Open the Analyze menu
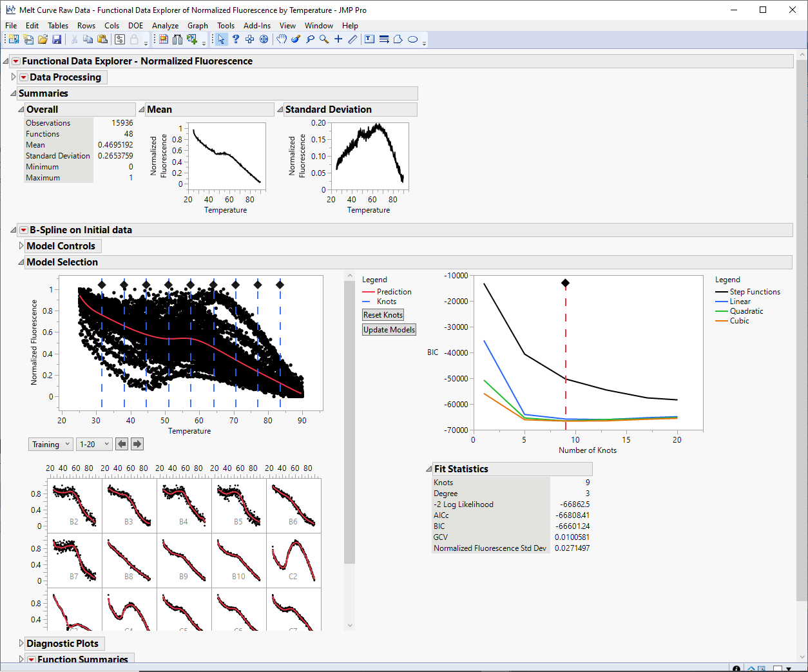This screenshot has width=808, height=672. point(165,26)
